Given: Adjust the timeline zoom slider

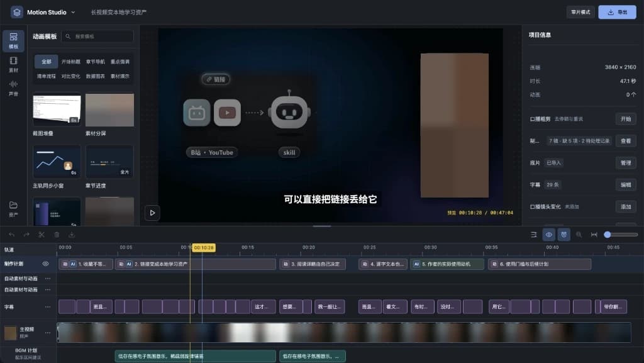Looking at the screenshot, I should point(621,235).
